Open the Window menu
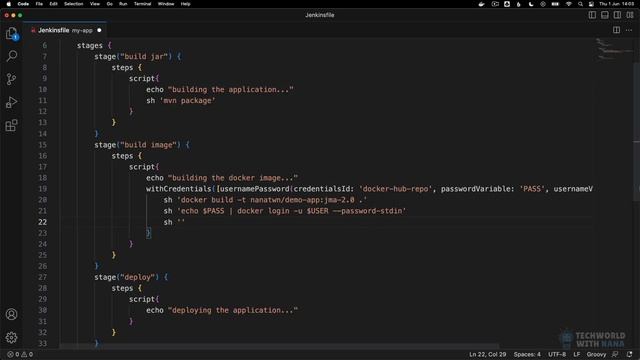 click(x=166, y=4)
